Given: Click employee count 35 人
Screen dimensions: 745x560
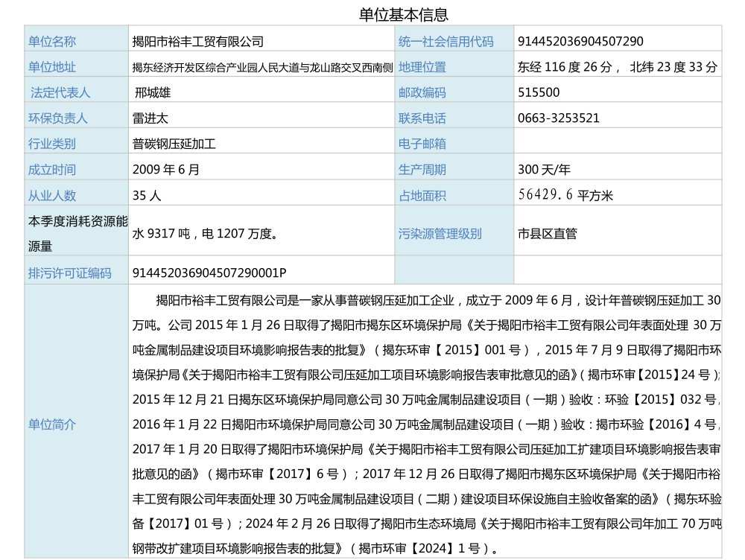Looking at the screenshot, I should click(x=147, y=195).
